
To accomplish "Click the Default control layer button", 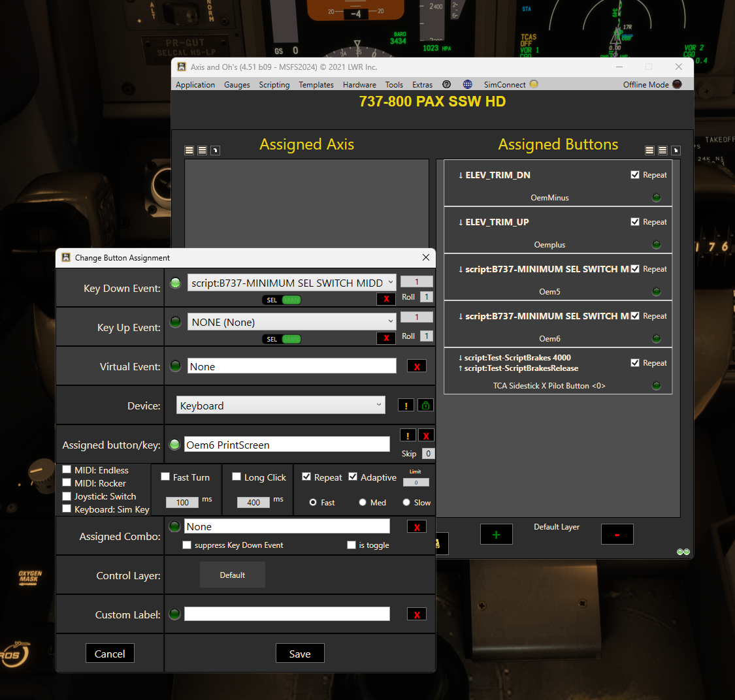I will pos(233,575).
